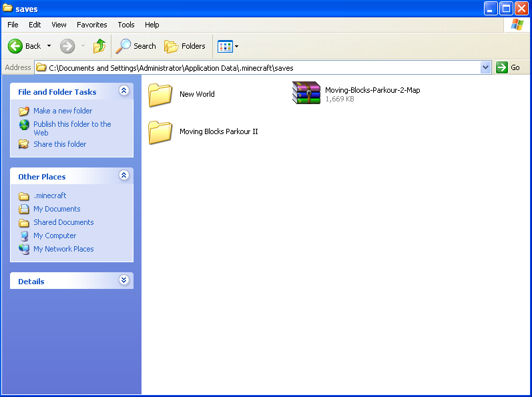Go to My Network Places
The height and width of the screenshot is (397, 532).
(x=63, y=249)
